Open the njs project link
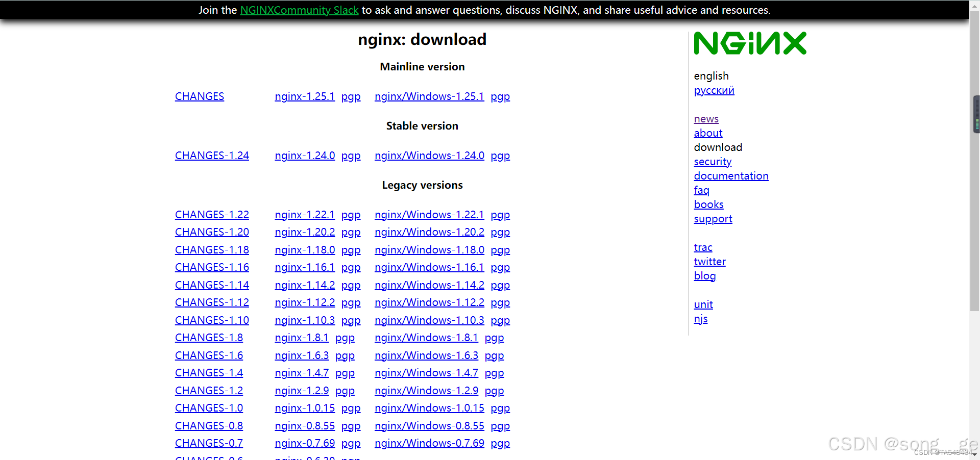Screen dimensions: 980x460 pos(701,319)
